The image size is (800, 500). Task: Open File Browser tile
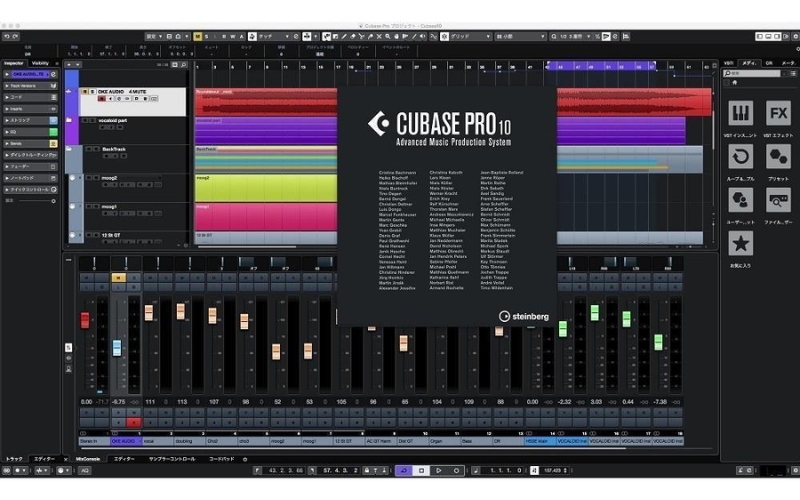point(778,200)
